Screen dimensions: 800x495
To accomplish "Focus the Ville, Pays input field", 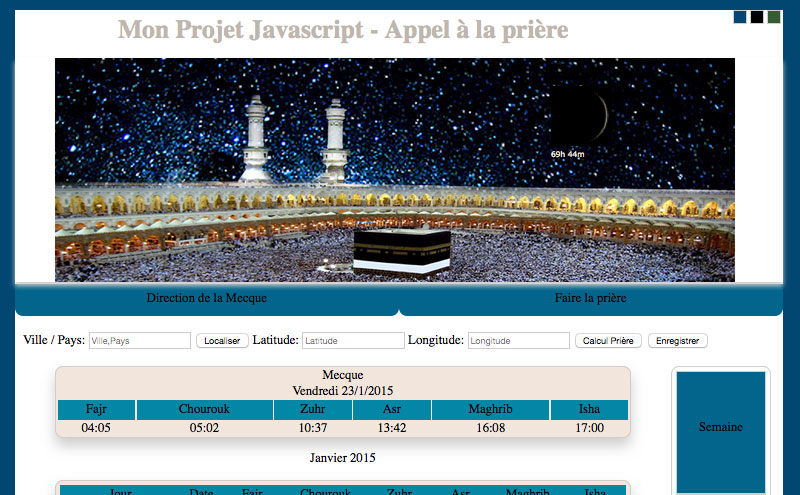I will click(140, 340).
